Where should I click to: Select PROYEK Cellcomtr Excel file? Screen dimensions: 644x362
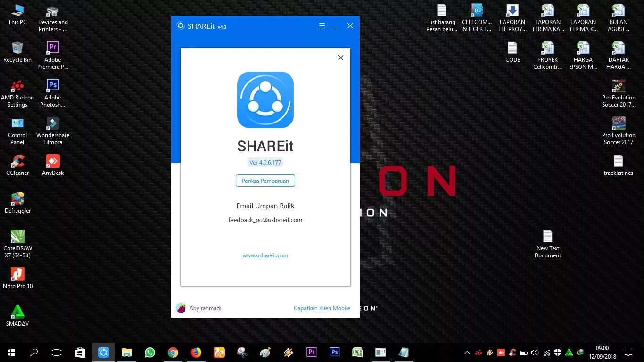coord(548,56)
